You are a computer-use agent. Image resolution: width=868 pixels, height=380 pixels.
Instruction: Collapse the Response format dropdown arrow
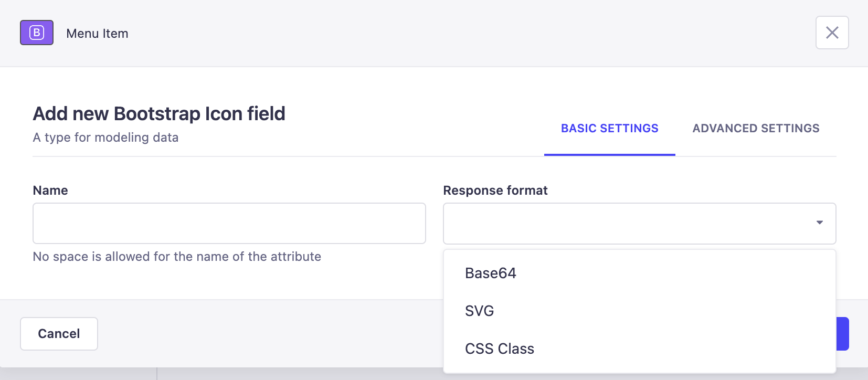(x=819, y=223)
